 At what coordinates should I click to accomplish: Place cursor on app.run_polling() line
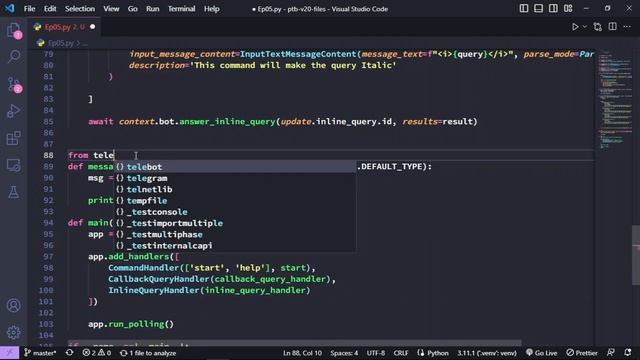coord(131,324)
